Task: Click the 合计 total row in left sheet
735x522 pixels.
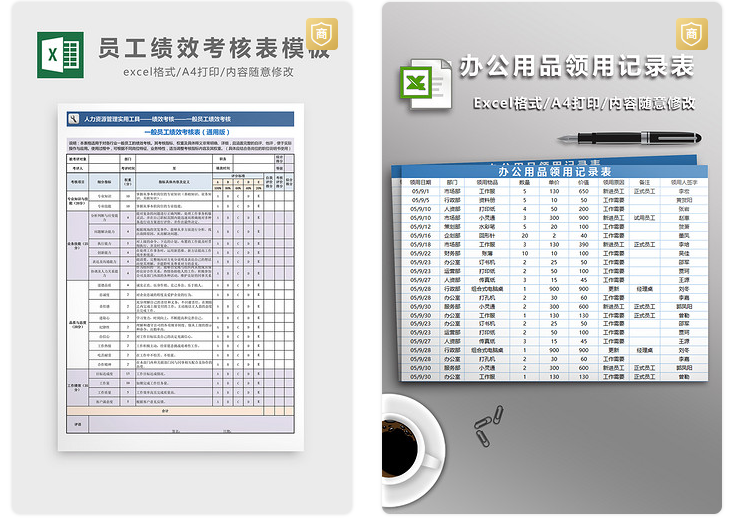Action: pos(165,410)
